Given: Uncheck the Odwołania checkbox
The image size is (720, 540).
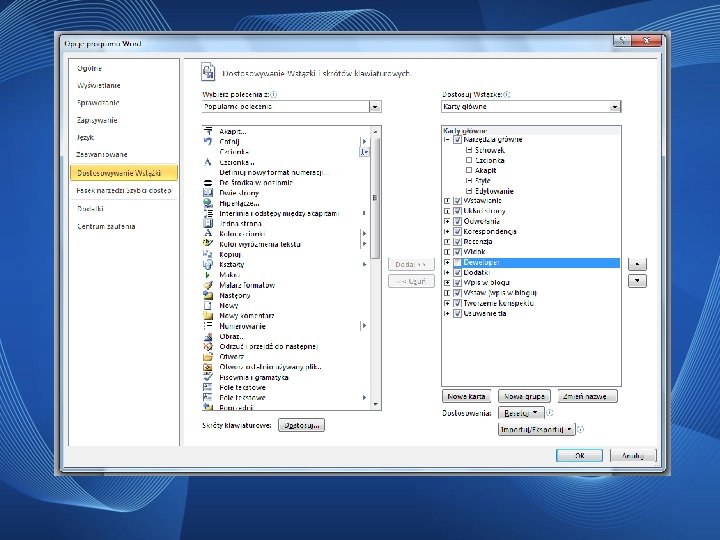Looking at the screenshot, I should 457,221.
